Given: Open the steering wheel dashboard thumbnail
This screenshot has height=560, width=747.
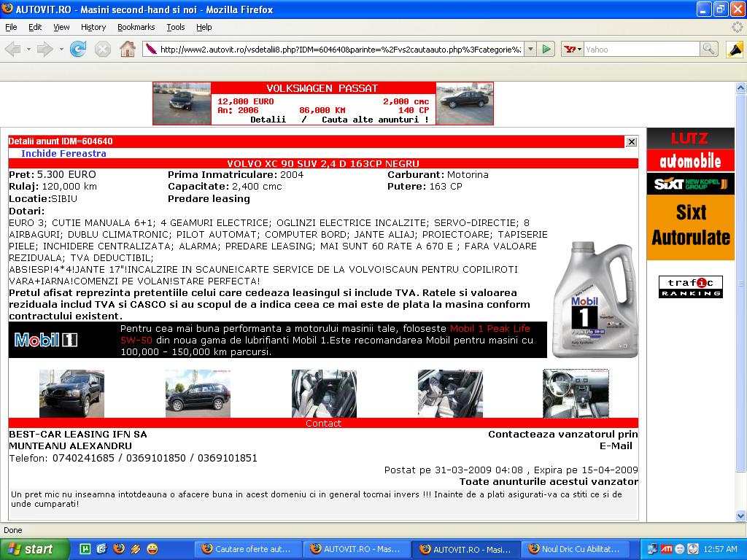Looking at the screenshot, I should tap(576, 394).
